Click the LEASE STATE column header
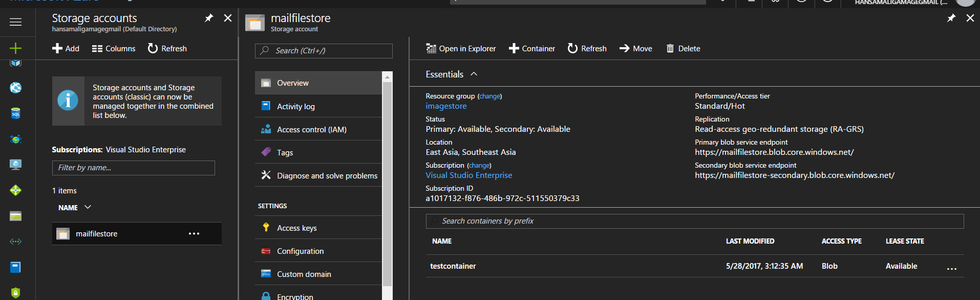Screen dimensions: 980x300 point(905,241)
